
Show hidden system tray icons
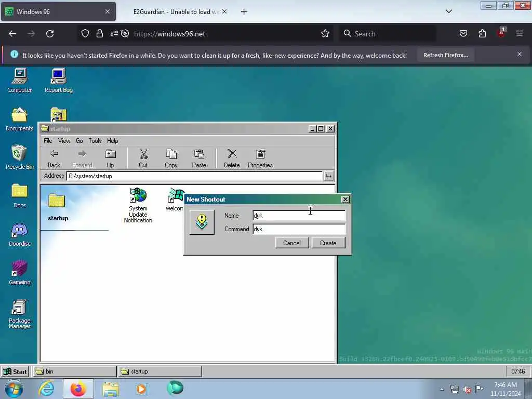tap(442, 389)
